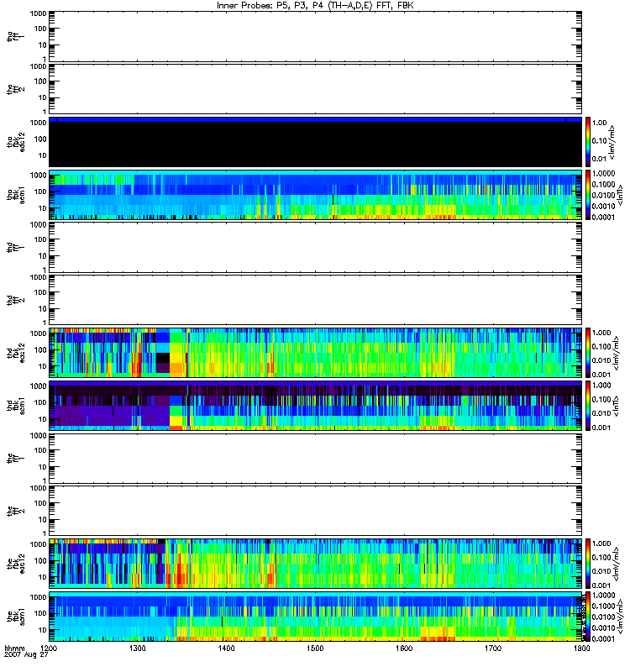
Task: Click the 'the fbk edc12' y-axis title
Action: (x=16, y=564)
